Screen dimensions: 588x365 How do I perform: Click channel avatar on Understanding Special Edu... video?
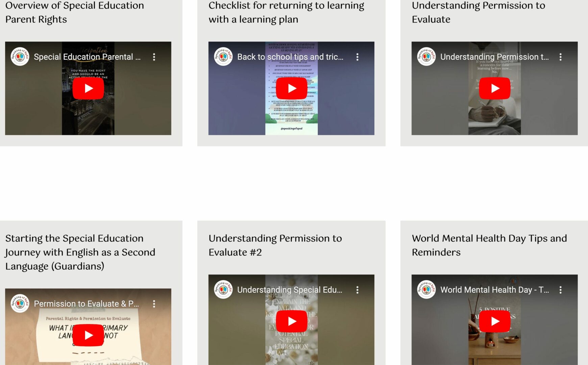223,290
